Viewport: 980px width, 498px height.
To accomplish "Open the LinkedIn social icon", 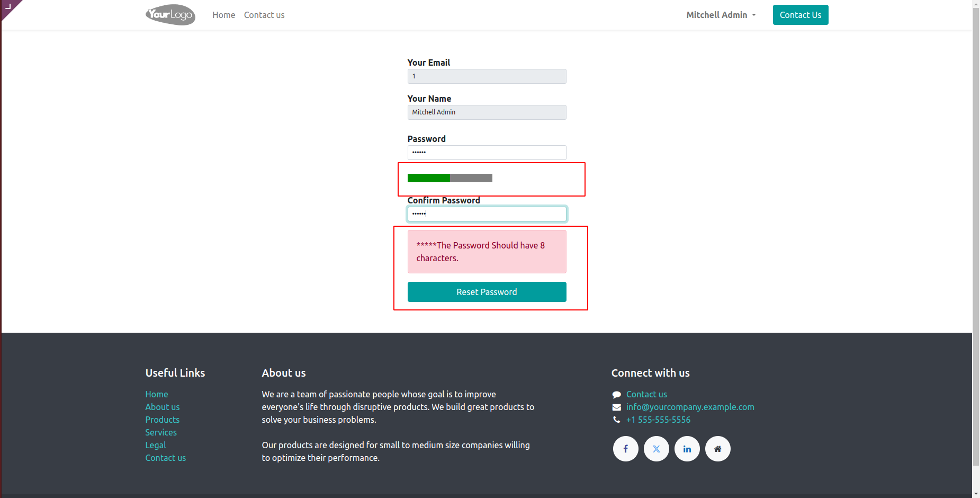I will coord(687,449).
